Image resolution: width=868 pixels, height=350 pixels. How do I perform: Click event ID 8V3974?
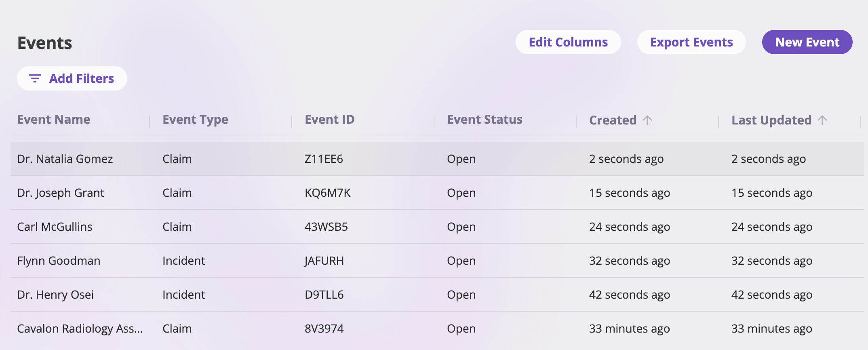(x=324, y=329)
